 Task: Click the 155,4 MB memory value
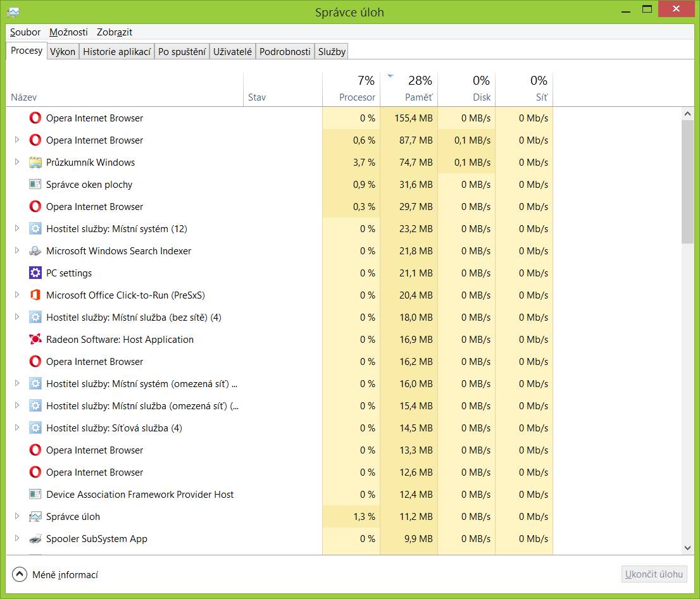413,118
